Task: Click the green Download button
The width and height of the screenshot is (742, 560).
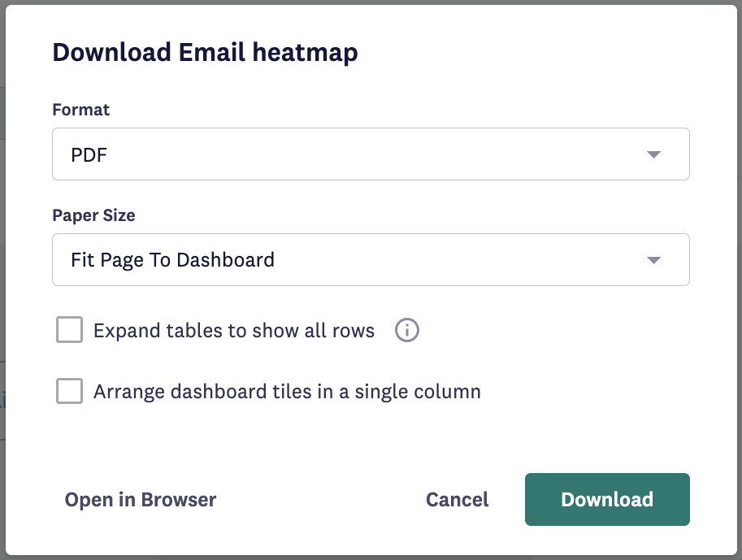Action: tap(607, 499)
